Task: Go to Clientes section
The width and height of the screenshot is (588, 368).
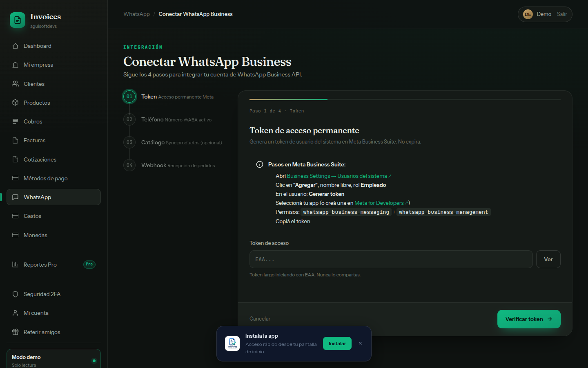Action: pyautogui.click(x=53, y=84)
